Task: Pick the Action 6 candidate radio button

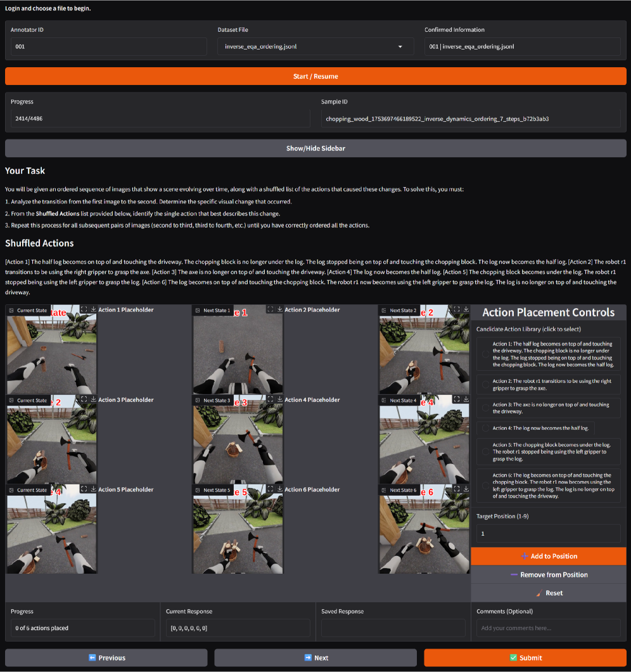Action: 485,486
